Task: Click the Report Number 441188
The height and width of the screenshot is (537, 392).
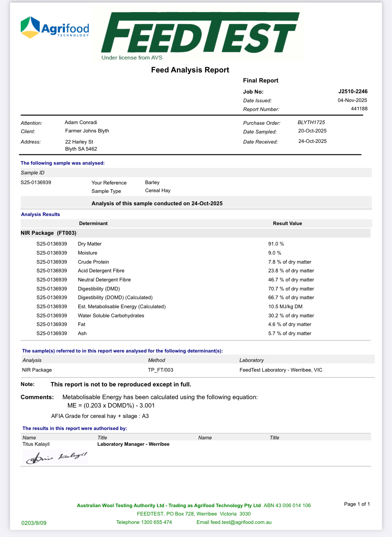Action: [359, 109]
